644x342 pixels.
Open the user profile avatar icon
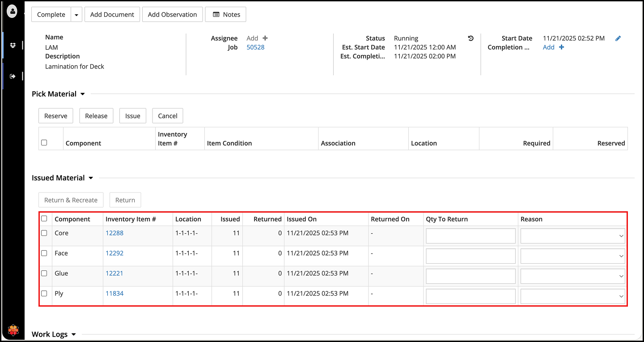point(12,12)
